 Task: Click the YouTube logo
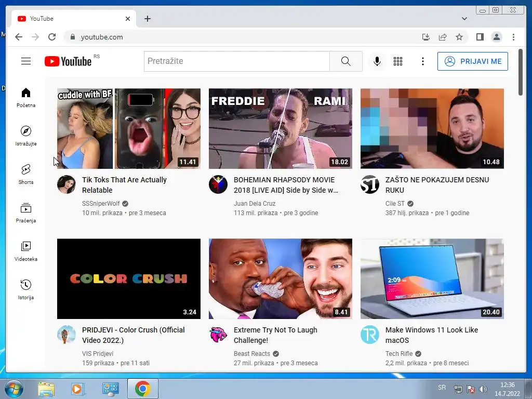point(68,61)
